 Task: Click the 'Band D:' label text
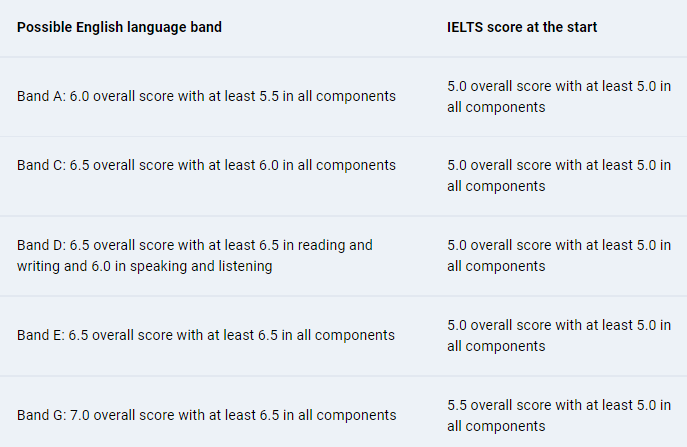coord(41,245)
